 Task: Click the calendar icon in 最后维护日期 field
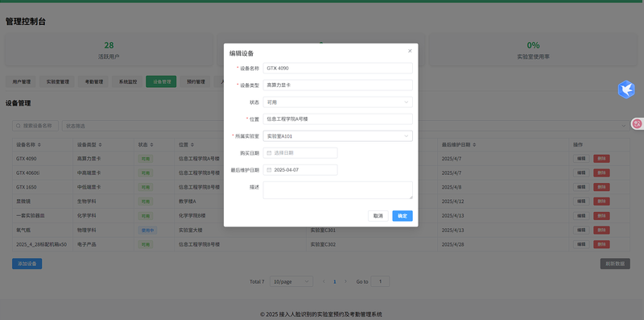pyautogui.click(x=269, y=170)
